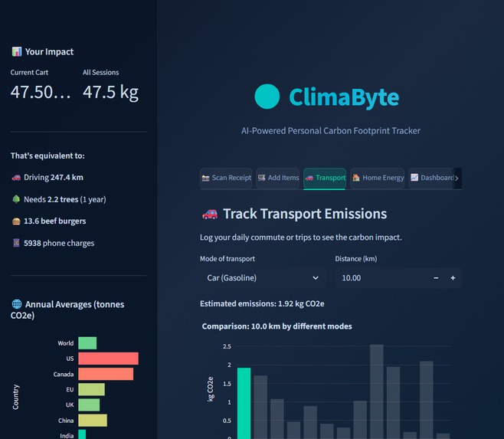Click the chart icon on Dashboard tab

(414, 178)
